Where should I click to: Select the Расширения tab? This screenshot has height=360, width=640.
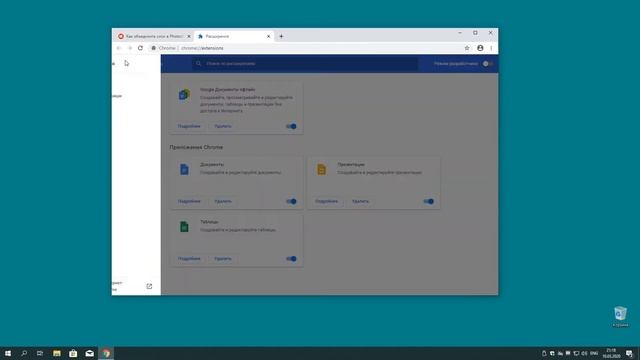[234, 36]
